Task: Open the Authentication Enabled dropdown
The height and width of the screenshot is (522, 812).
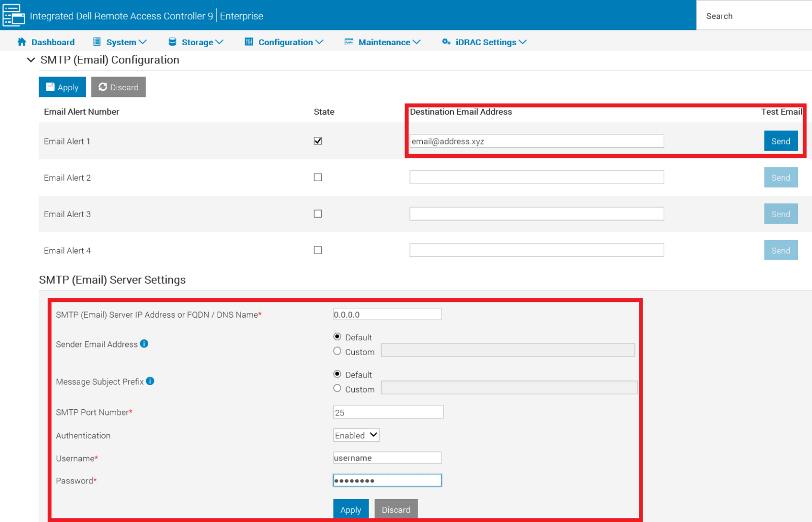Action: [x=356, y=435]
